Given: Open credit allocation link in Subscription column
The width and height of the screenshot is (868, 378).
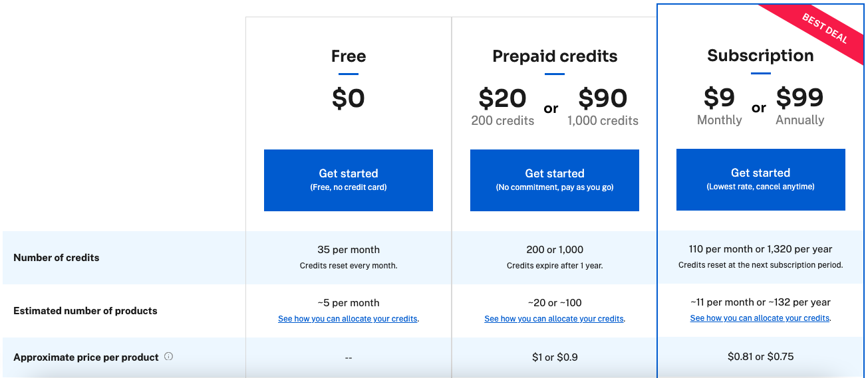Looking at the screenshot, I should (760, 318).
